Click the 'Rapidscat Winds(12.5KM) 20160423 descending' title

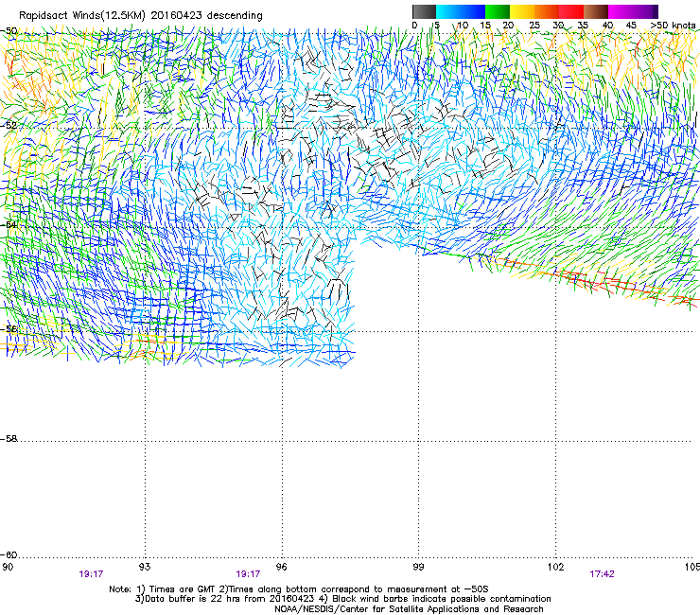click(141, 16)
